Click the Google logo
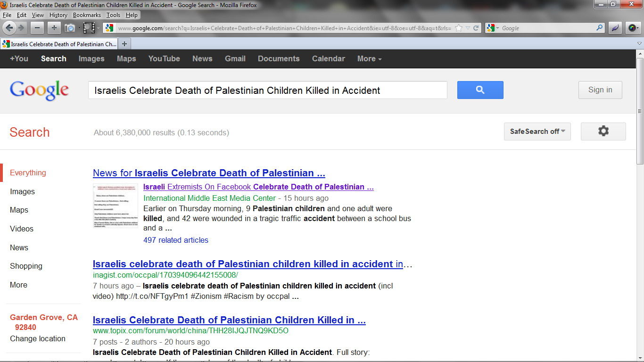Screen dimensions: 644x362 tap(39, 90)
